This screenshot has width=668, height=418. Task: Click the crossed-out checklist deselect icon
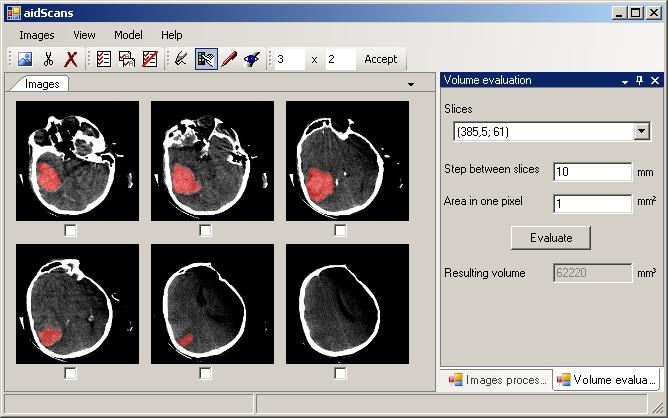coord(149,59)
